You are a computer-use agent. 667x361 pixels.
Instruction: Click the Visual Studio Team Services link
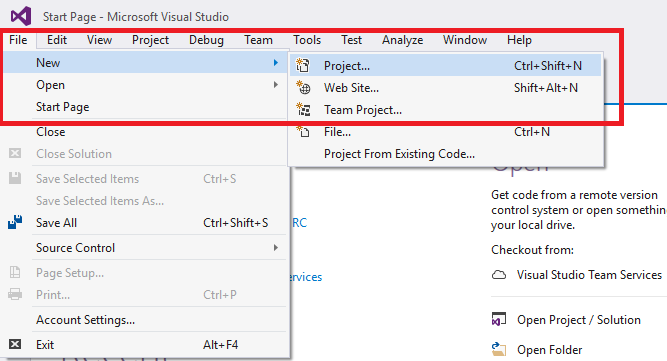pyautogui.click(x=589, y=275)
